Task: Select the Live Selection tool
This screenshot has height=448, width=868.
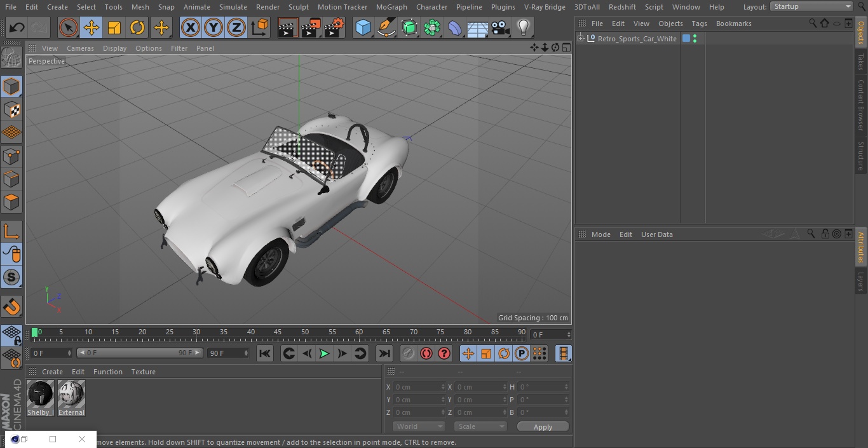Action: point(69,27)
